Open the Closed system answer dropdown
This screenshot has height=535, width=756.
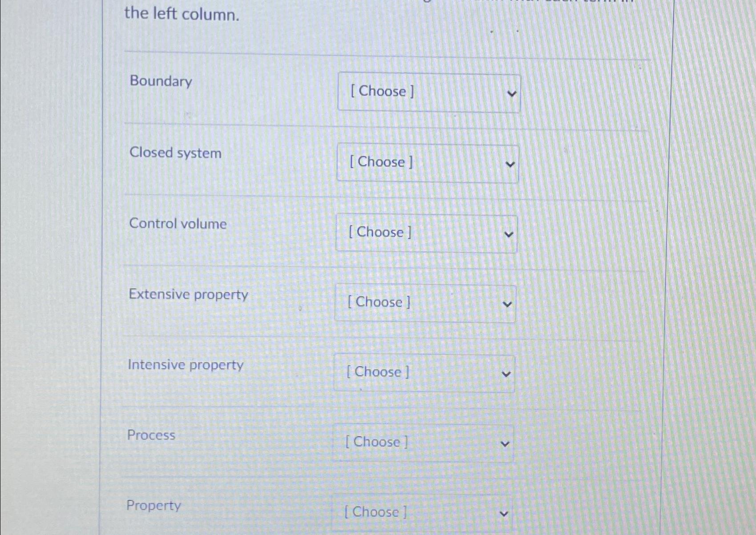coord(427,162)
